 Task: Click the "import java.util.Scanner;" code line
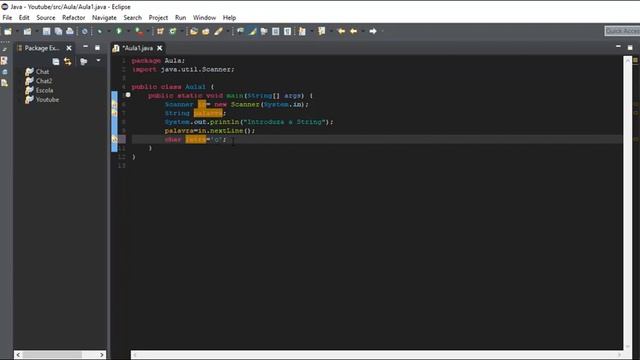pyautogui.click(x=183, y=69)
